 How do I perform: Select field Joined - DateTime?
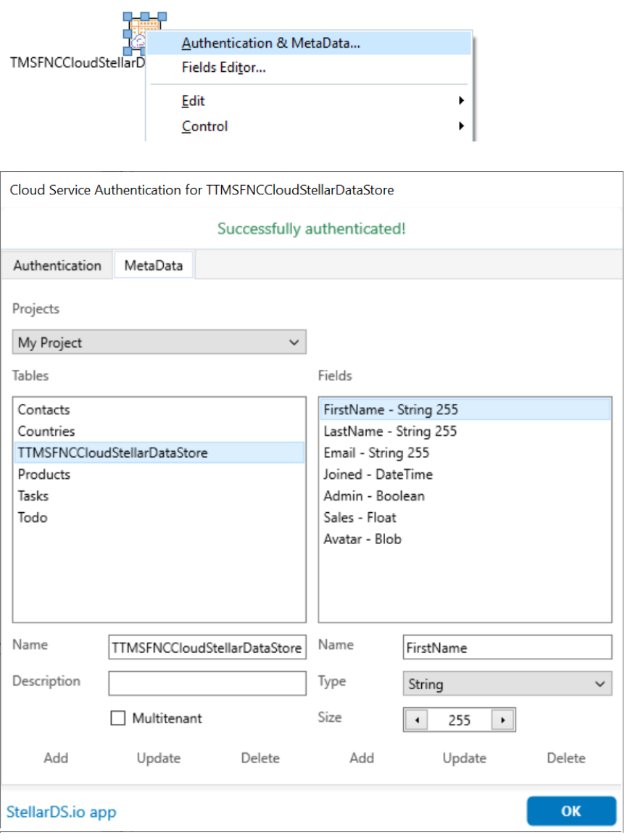coord(465,474)
